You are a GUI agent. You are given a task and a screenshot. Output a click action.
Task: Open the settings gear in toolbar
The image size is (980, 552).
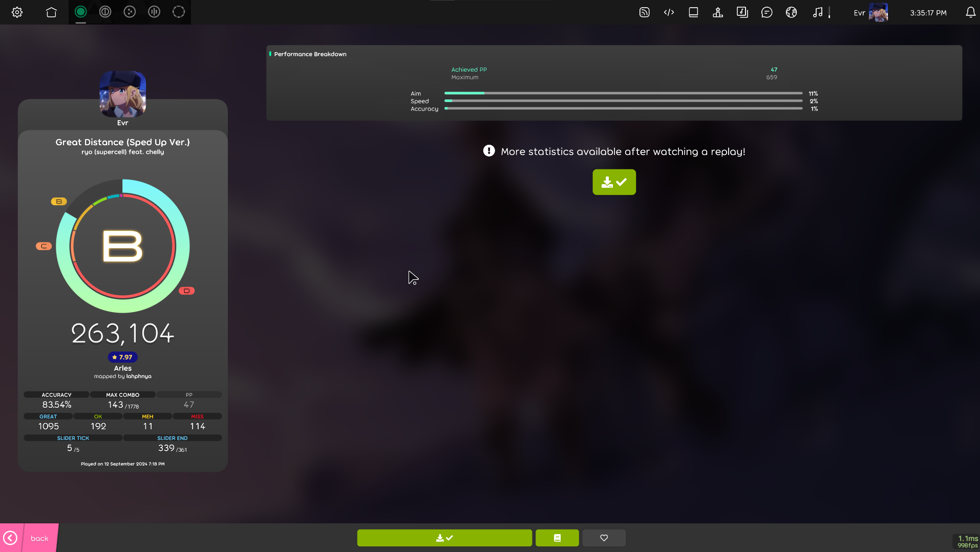(x=17, y=12)
